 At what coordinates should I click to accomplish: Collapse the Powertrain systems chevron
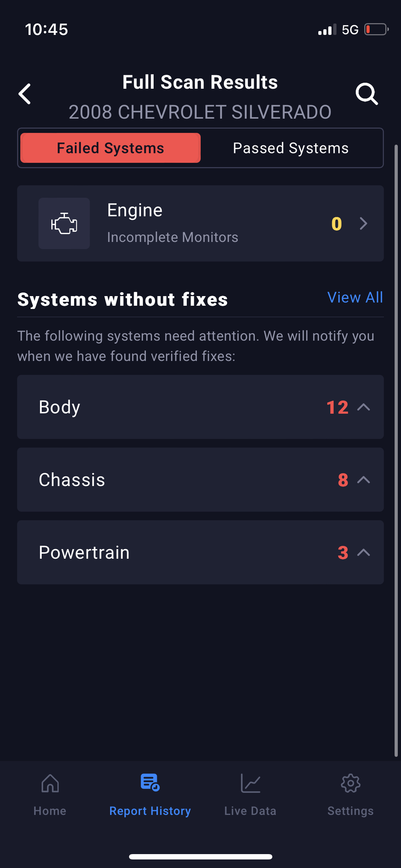pyautogui.click(x=364, y=552)
